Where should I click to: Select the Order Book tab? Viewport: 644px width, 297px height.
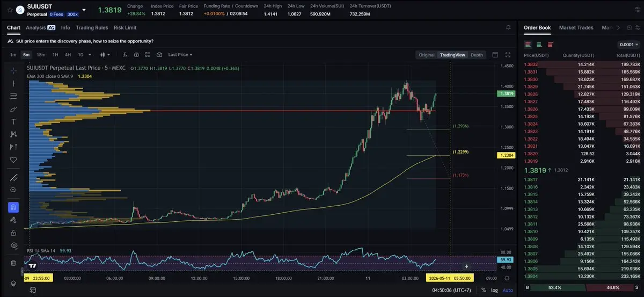pos(537,27)
